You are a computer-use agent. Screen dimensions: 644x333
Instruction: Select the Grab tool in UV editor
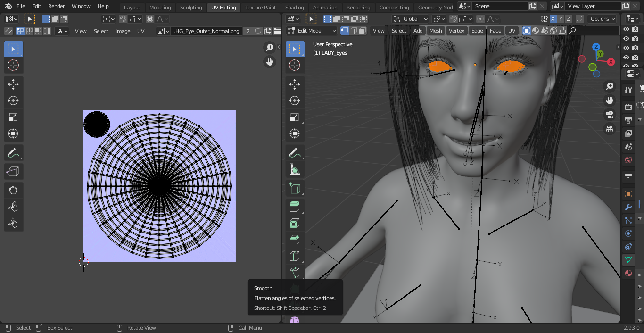13,190
